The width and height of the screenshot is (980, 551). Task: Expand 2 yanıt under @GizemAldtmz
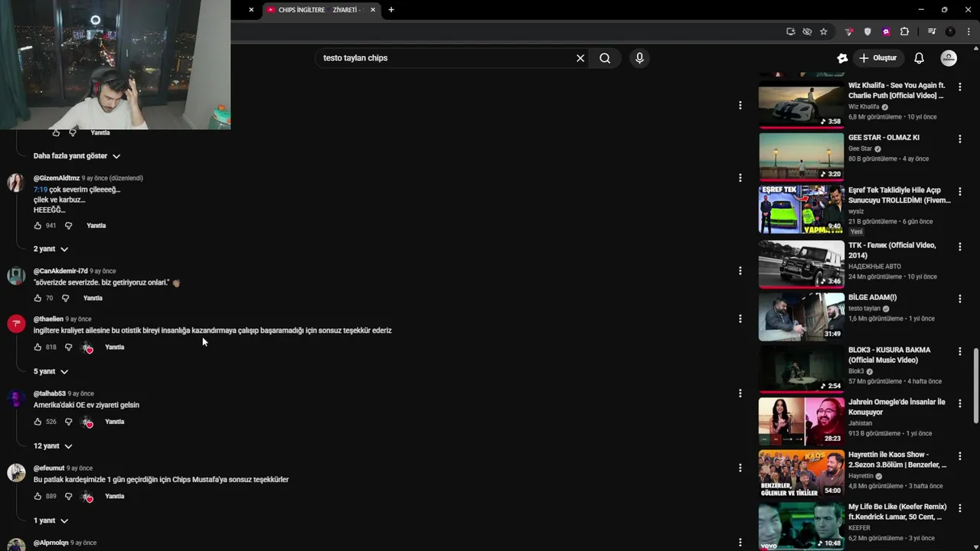click(51, 249)
